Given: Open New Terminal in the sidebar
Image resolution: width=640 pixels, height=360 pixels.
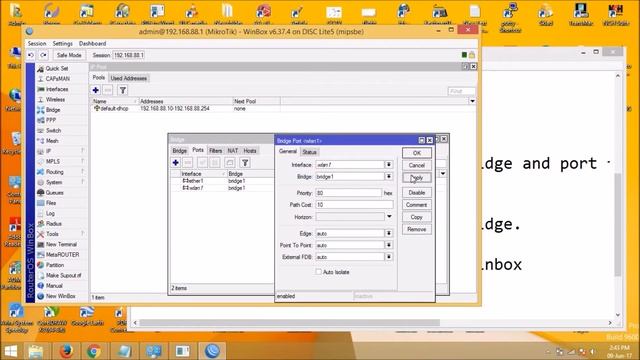Looking at the screenshot, I should pos(61,244).
